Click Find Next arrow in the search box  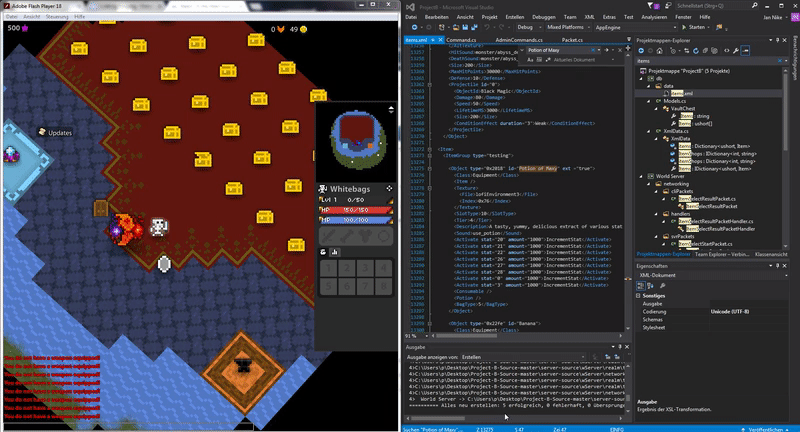(607, 50)
